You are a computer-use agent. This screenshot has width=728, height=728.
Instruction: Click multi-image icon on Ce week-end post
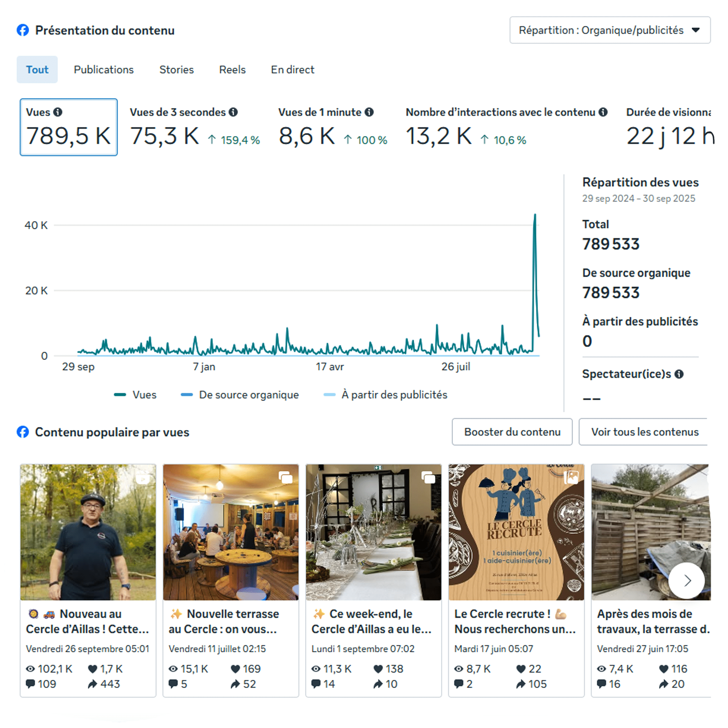(428, 477)
